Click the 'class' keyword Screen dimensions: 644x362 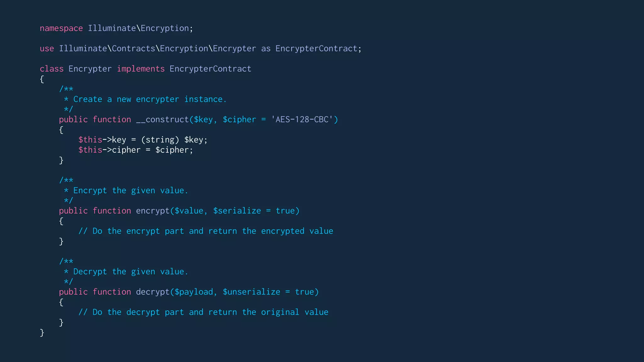coord(52,69)
